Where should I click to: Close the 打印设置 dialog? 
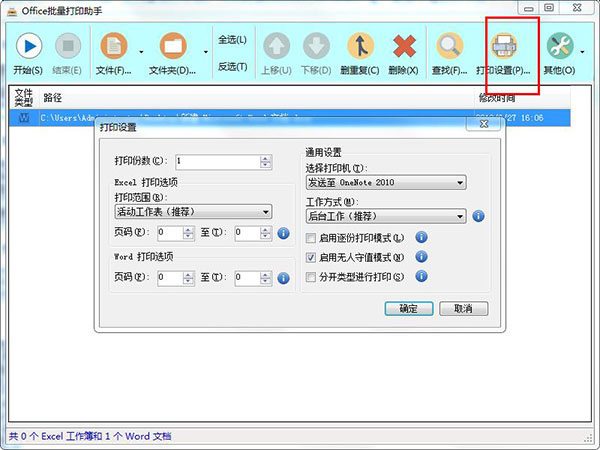click(x=484, y=124)
